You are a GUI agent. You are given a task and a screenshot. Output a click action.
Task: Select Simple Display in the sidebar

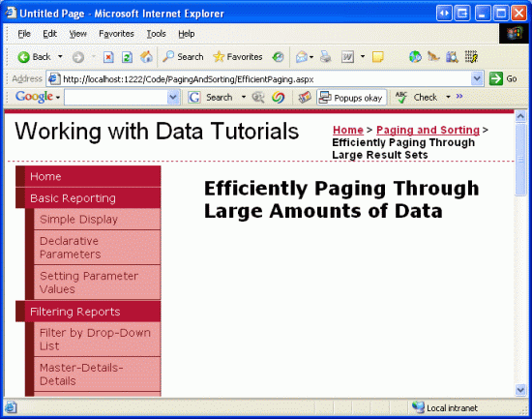coord(97,219)
